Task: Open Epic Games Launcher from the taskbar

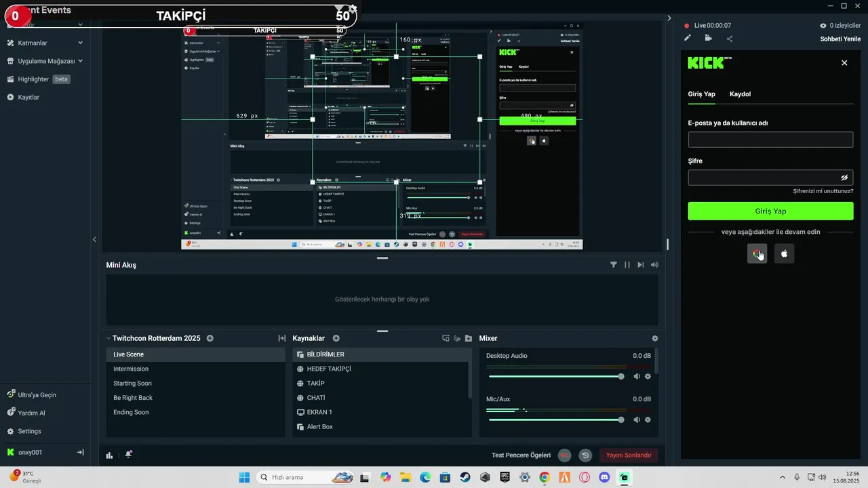Action: pyautogui.click(x=505, y=477)
